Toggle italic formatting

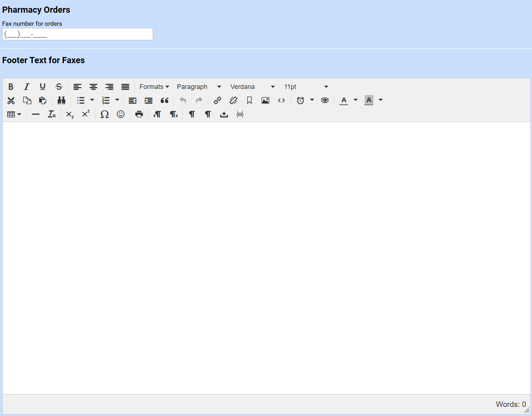27,87
